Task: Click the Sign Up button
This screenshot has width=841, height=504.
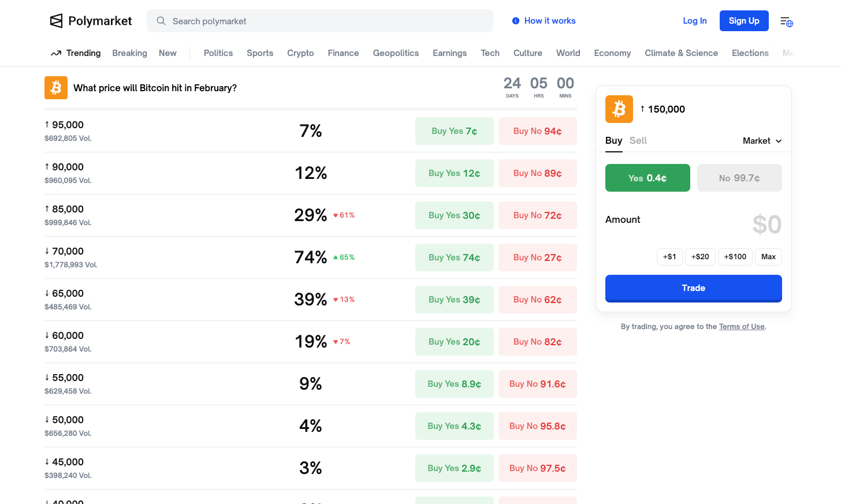Action: (x=744, y=20)
